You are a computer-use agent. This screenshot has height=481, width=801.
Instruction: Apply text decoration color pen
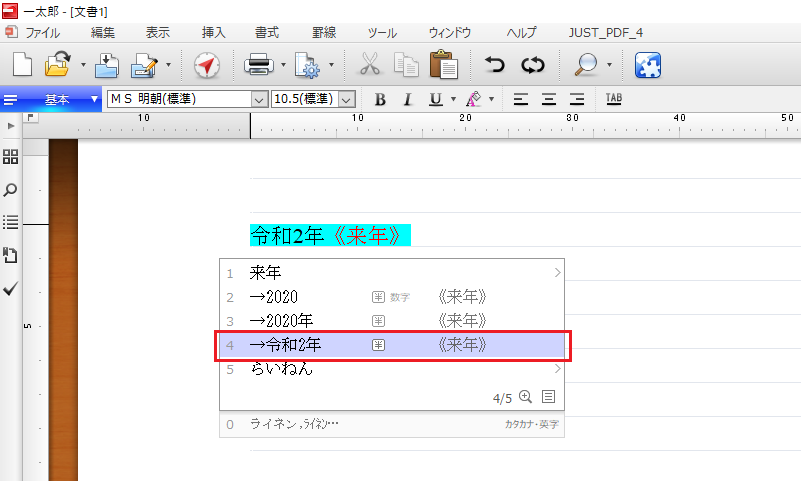[474, 99]
